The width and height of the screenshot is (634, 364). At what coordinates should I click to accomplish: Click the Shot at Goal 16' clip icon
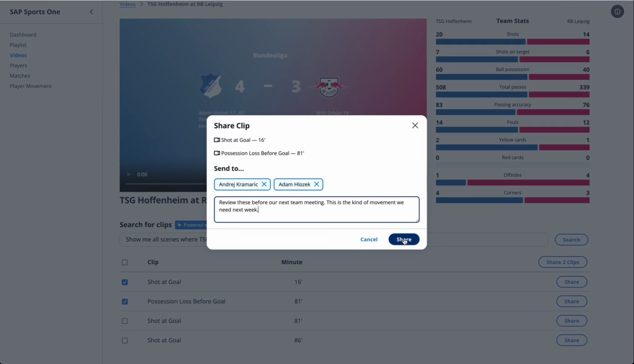click(217, 140)
